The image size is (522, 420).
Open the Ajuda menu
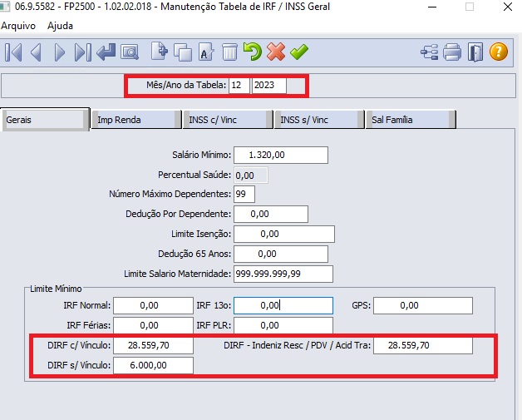point(60,25)
